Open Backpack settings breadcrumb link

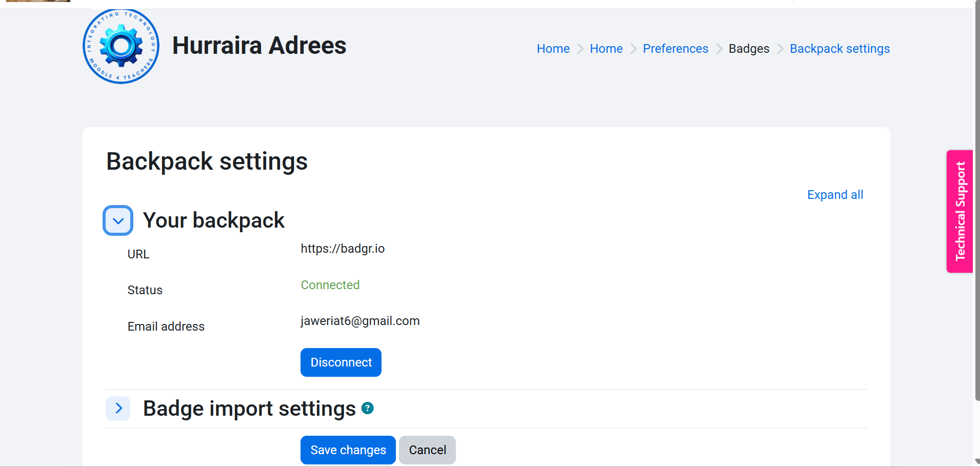tap(839, 49)
